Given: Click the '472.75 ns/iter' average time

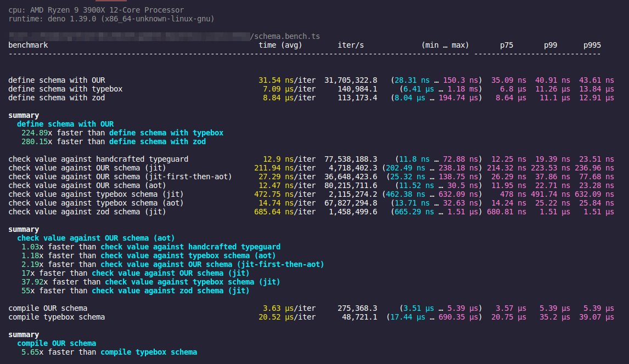Looking at the screenshot, I should pyautogui.click(x=285, y=194).
